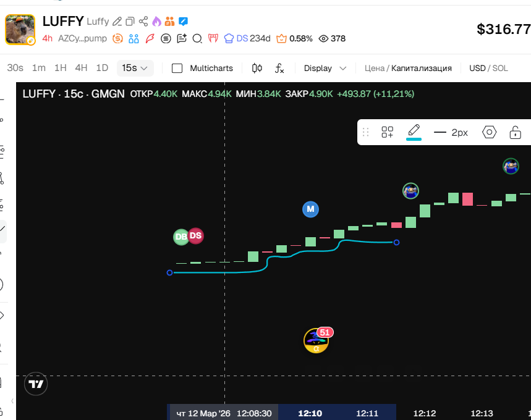Image resolution: width=531 pixels, height=420 pixels.
Task: Click the orange people icon in header
Action: (169, 22)
